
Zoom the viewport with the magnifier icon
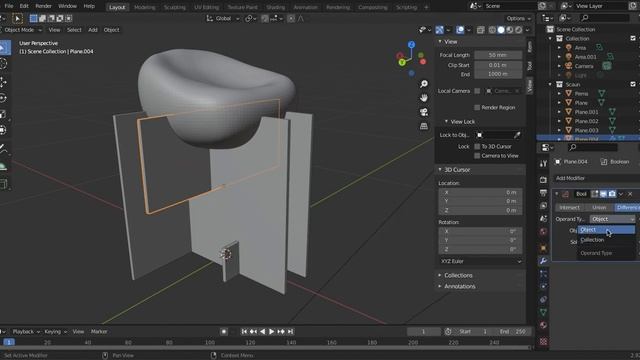click(424, 84)
